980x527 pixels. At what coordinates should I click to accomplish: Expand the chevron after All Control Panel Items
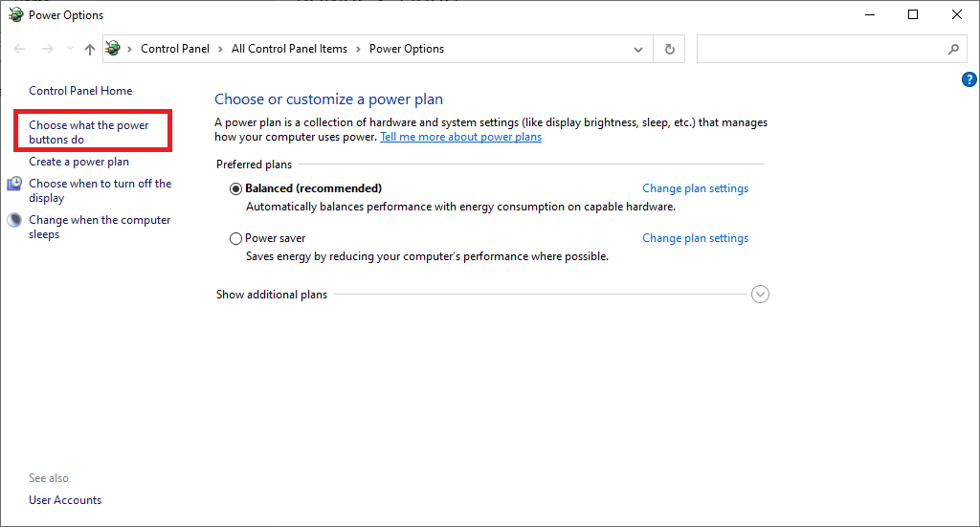point(359,49)
